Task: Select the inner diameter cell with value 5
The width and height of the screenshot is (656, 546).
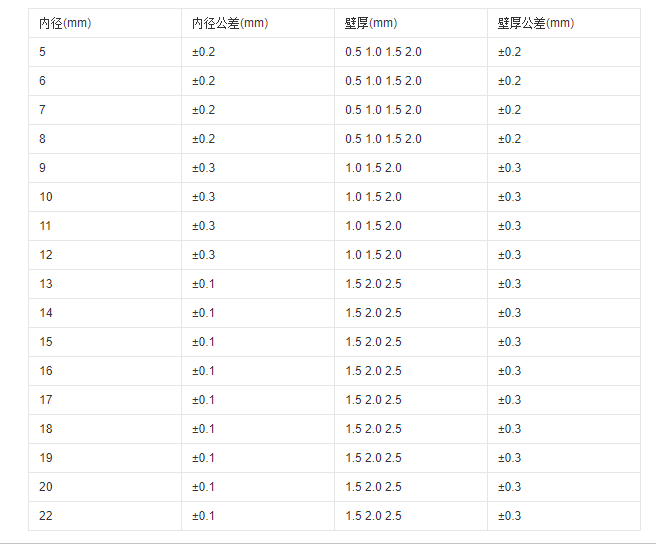Action: 43,52
